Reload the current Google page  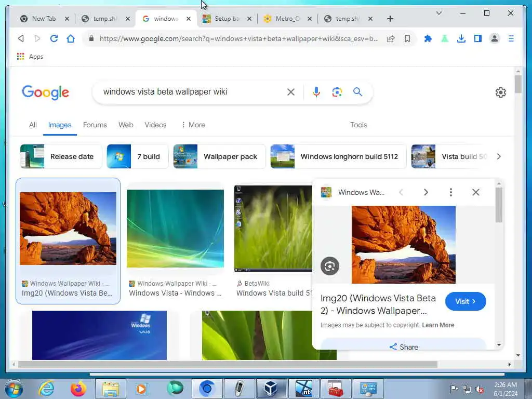point(54,38)
